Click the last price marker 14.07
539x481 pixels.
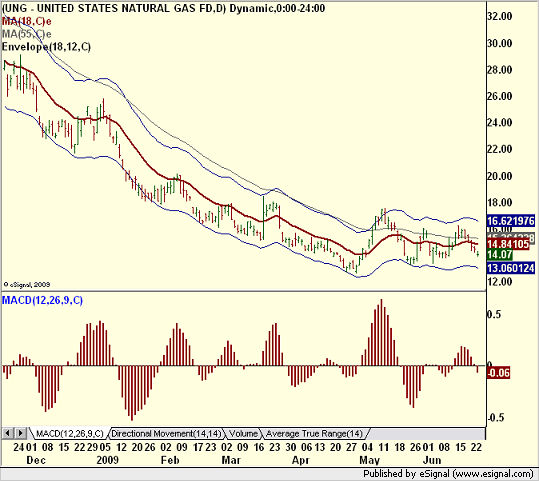click(500, 255)
